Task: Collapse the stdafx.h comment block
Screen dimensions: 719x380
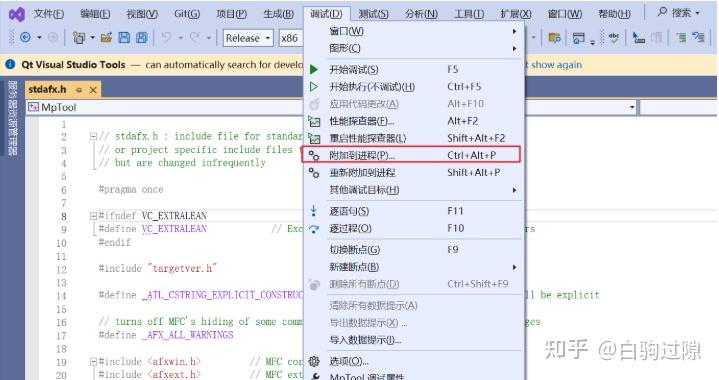Action: click(x=94, y=136)
